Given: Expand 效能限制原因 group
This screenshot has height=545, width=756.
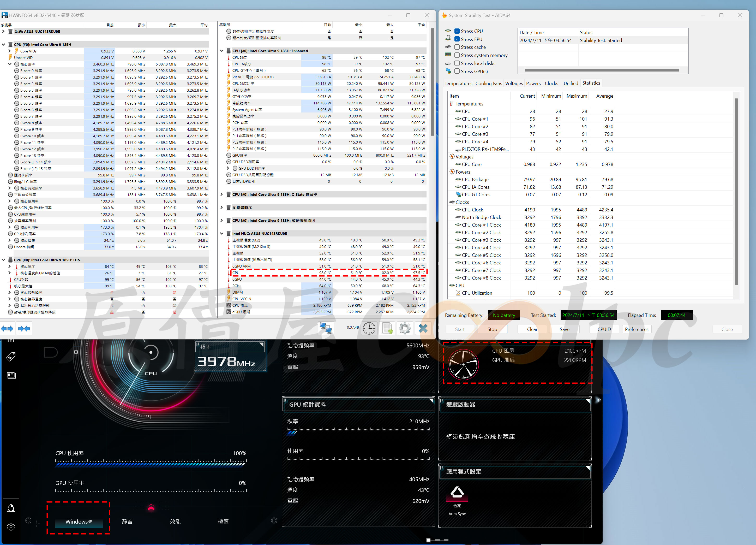Looking at the screenshot, I should pos(222,221).
